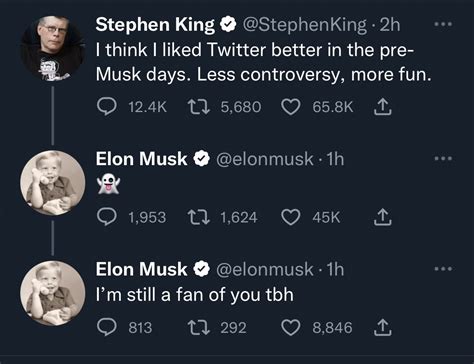
Task: Open Stephen King's profile picture
Action: (x=53, y=49)
